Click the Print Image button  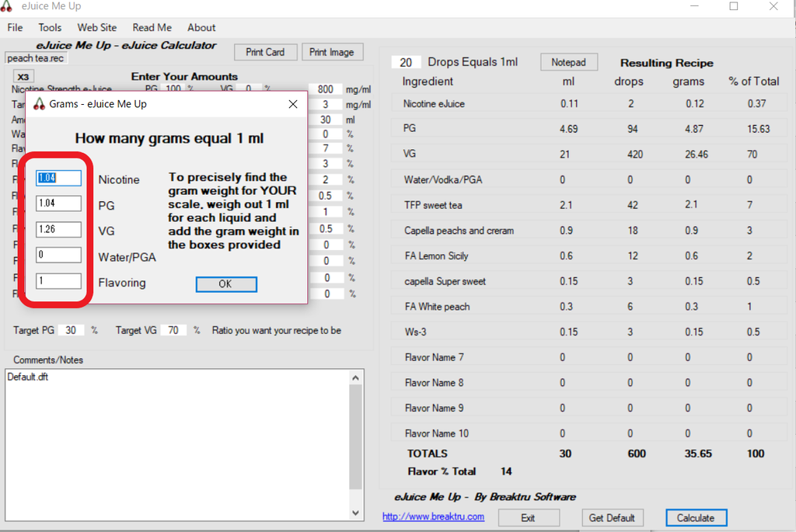[x=332, y=52]
